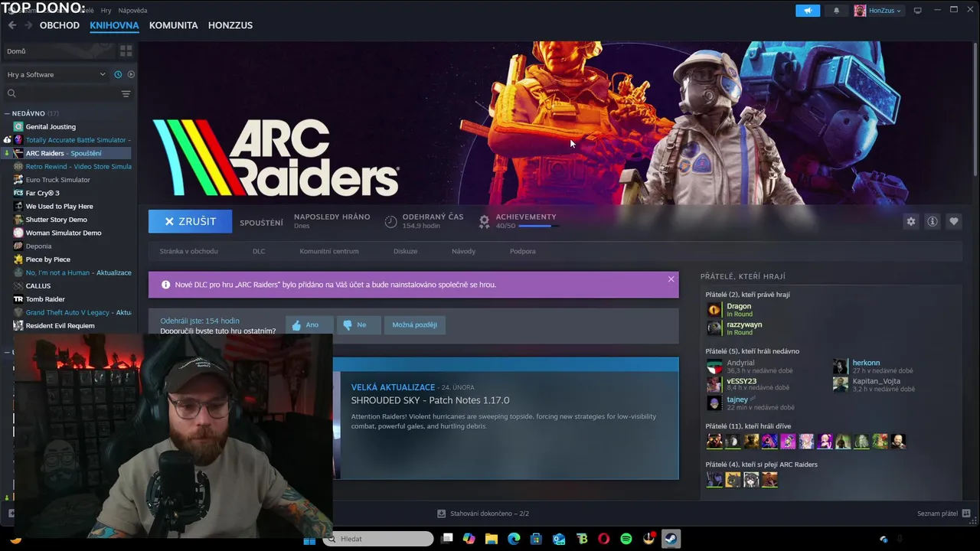Screen dimensions: 980x551
Task: Open ARC Raiders settings gear icon
Action: [x=911, y=221]
